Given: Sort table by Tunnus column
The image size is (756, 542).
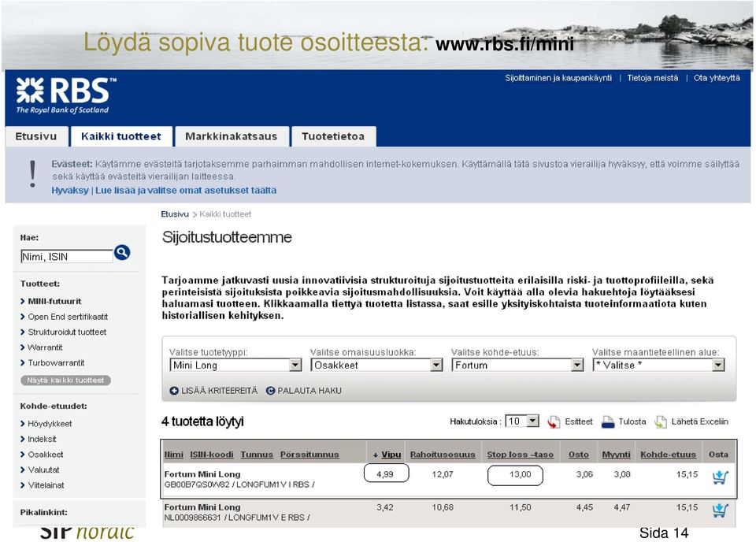Looking at the screenshot, I should tap(257, 455).
